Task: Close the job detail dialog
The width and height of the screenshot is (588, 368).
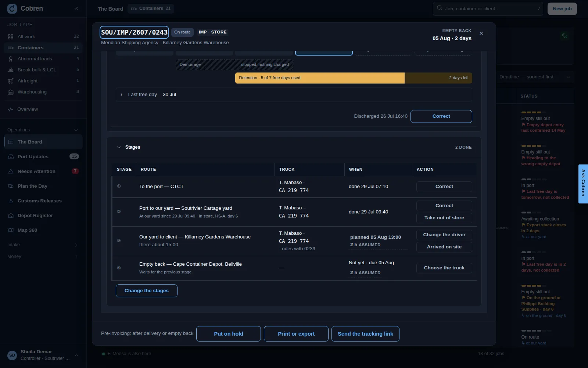Action: [481, 33]
